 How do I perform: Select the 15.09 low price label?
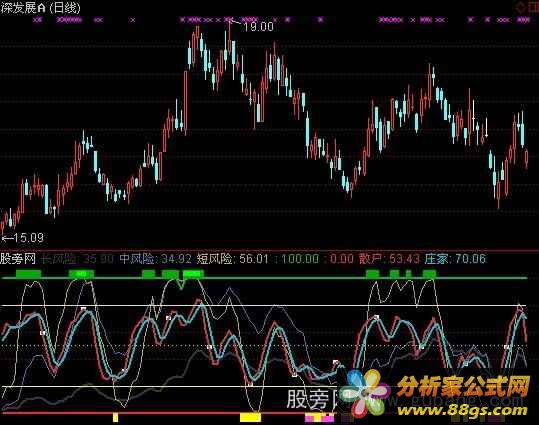click(x=29, y=238)
